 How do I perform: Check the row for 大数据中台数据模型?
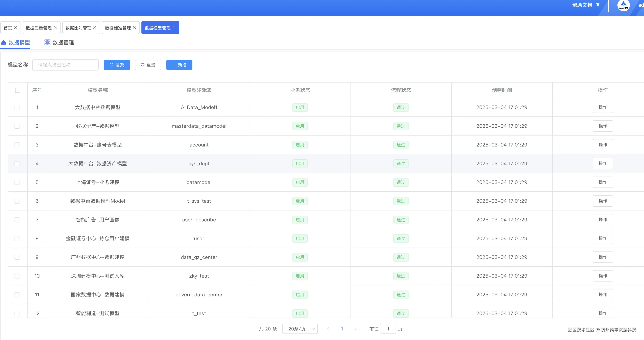click(17, 107)
